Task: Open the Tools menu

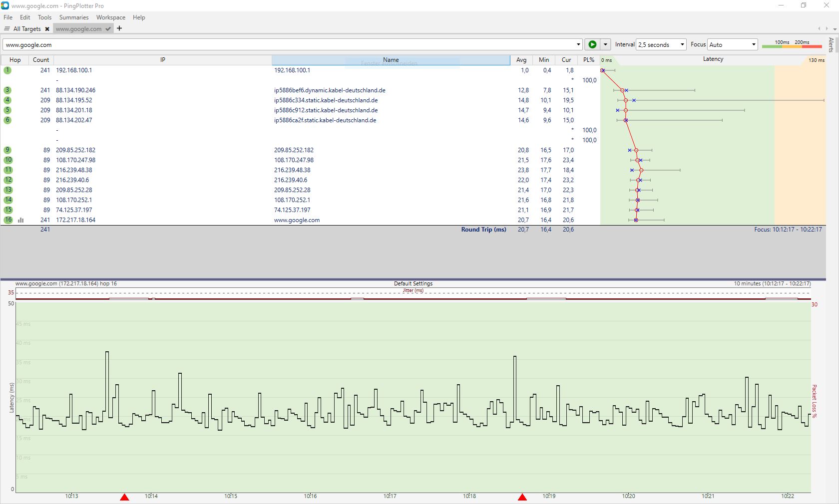Action: (x=44, y=17)
